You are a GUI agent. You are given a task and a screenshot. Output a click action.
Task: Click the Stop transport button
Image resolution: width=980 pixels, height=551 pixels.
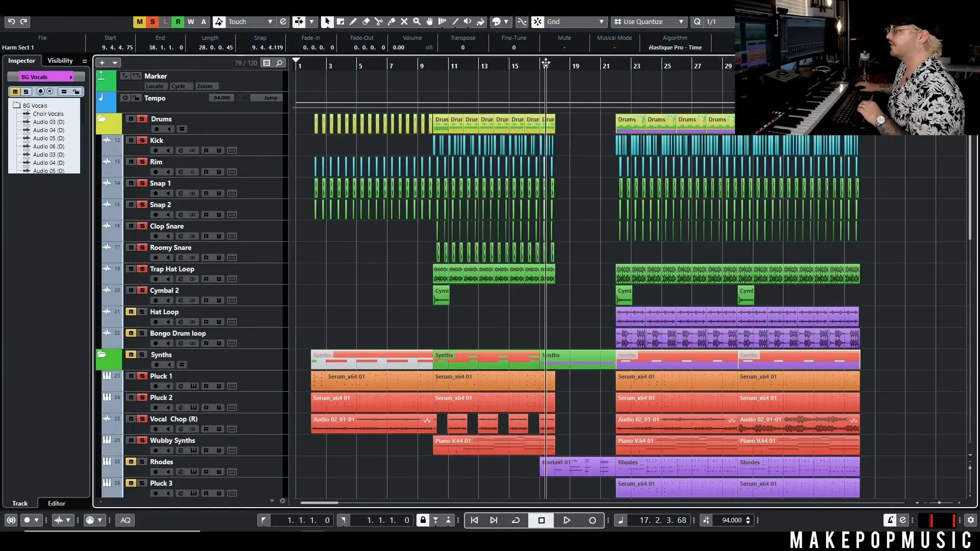(542, 520)
